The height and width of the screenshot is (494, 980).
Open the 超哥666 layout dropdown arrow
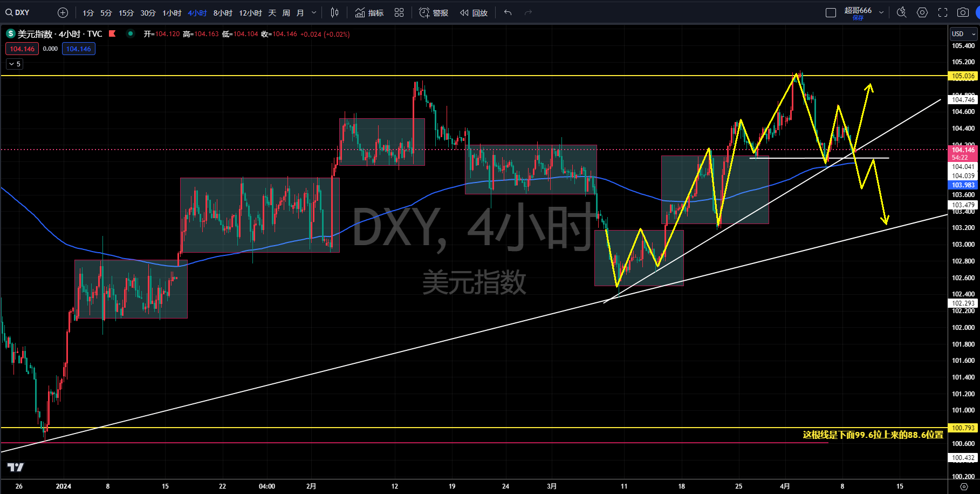pyautogui.click(x=881, y=12)
